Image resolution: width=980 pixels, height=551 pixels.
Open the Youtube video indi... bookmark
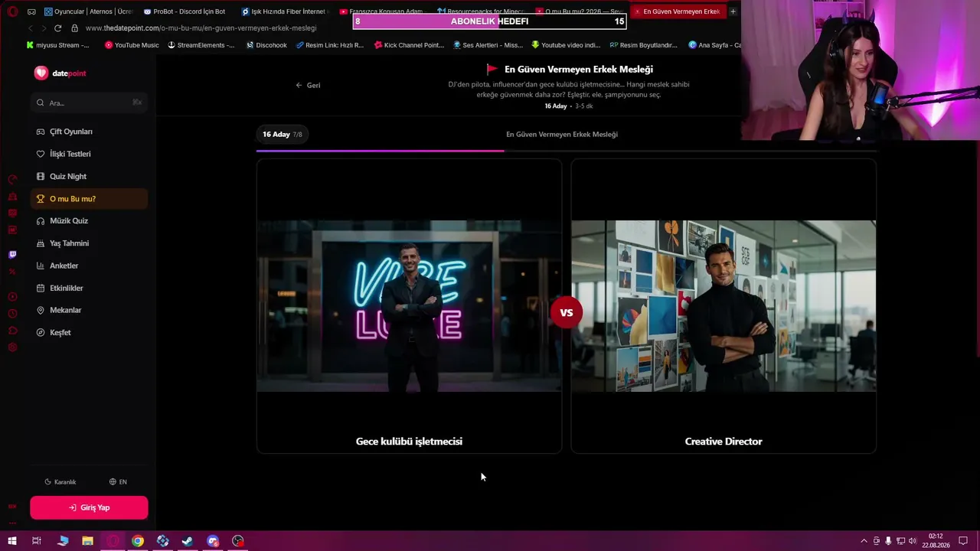(565, 45)
